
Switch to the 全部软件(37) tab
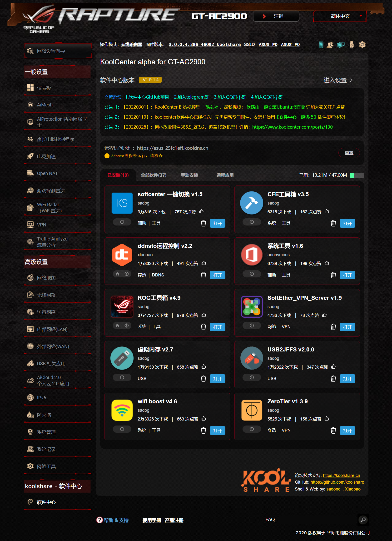(154, 175)
